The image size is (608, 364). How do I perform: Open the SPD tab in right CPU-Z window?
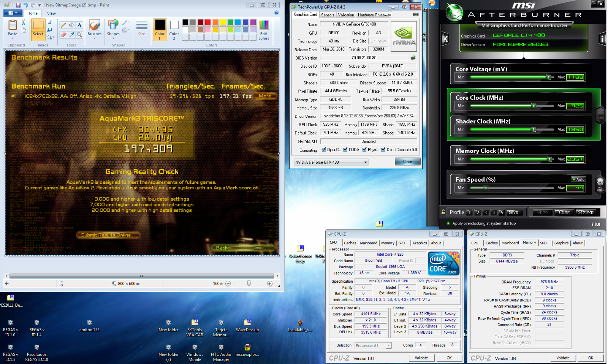pyautogui.click(x=543, y=243)
